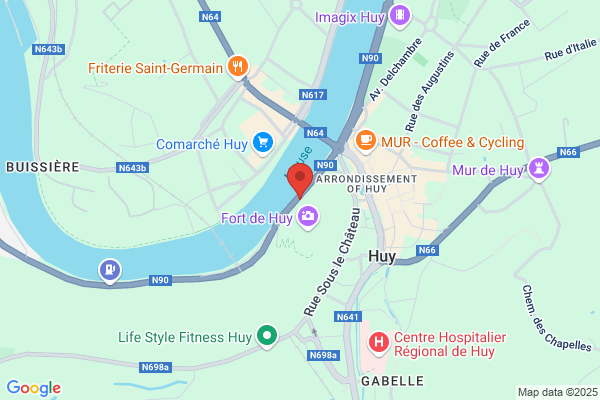Select the Imagix Huy text label

click(x=350, y=17)
